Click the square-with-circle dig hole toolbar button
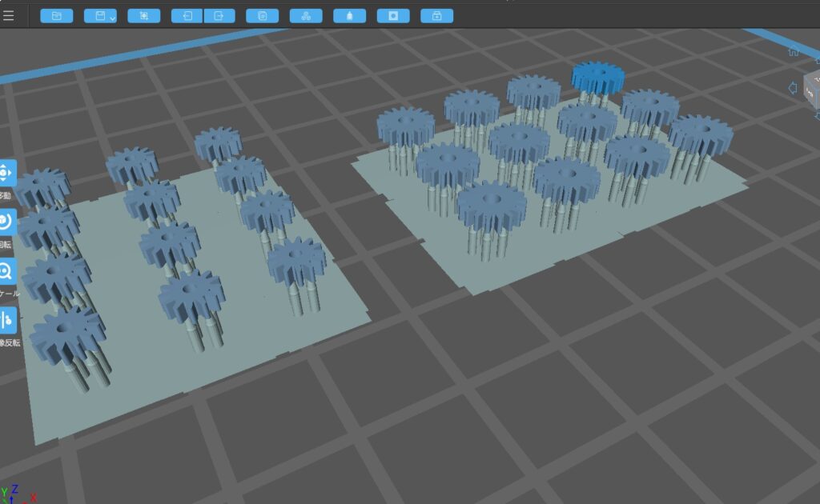The height and width of the screenshot is (504, 820). coord(393,16)
